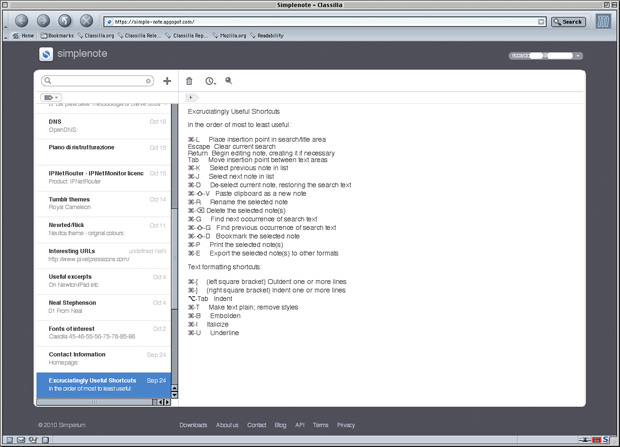Click the magnifier icon in note toolbar
Screen dimensions: 620x447
pyautogui.click(x=229, y=80)
